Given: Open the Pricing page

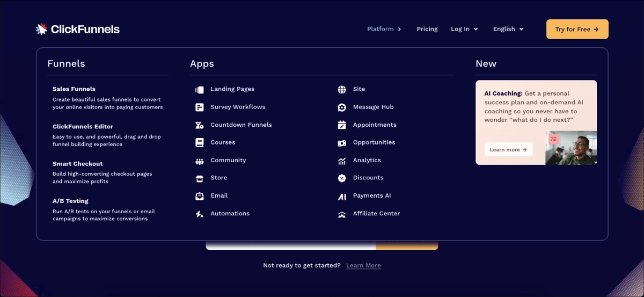Looking at the screenshot, I should point(427,29).
